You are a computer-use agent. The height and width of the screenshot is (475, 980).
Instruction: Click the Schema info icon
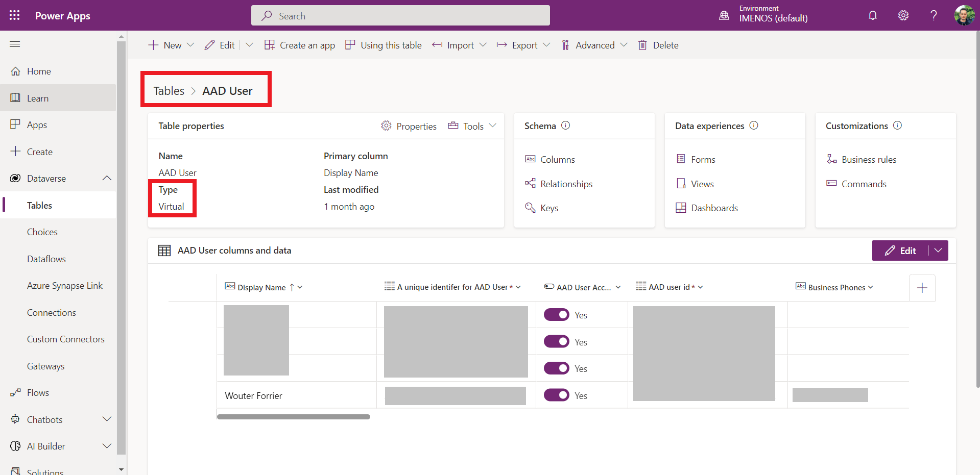tap(565, 126)
